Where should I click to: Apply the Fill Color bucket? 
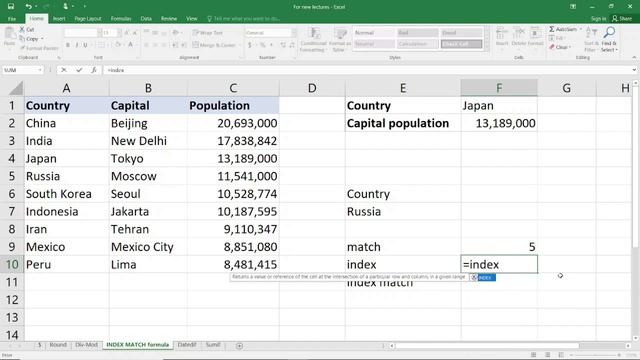[x=118, y=44]
